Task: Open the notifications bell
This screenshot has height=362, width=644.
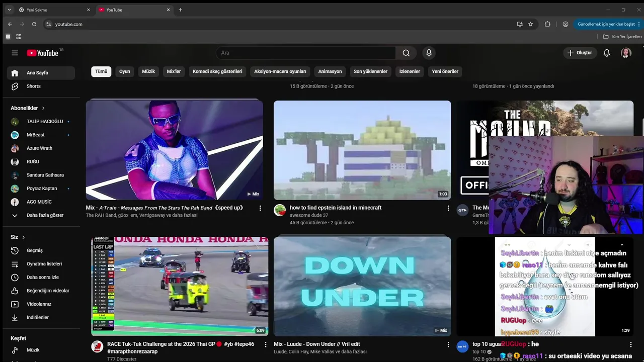Action: (607, 53)
